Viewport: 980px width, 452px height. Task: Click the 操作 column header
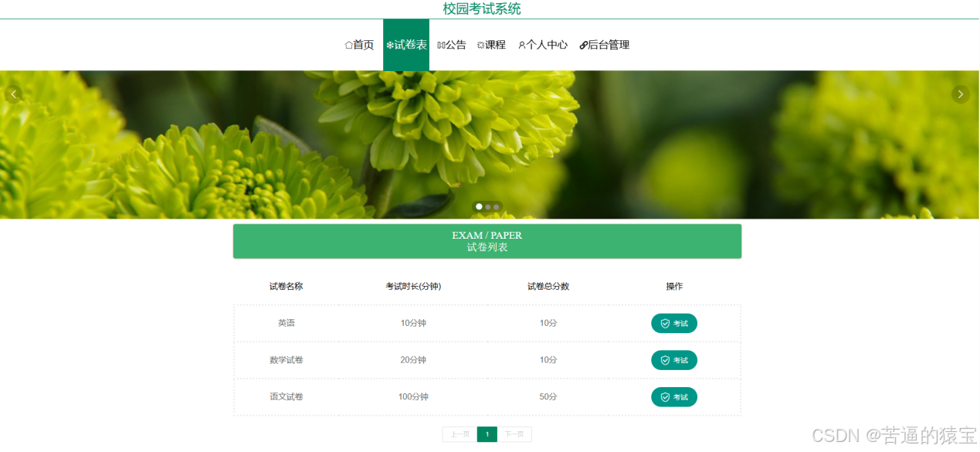tap(674, 287)
